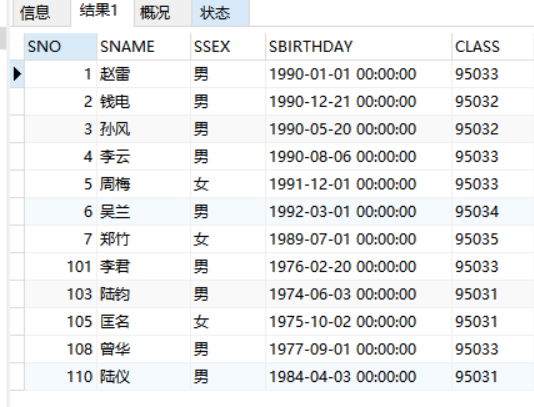This screenshot has height=407, width=534.
Task: Click the CLASS column header
Action: pyautogui.click(x=493, y=47)
